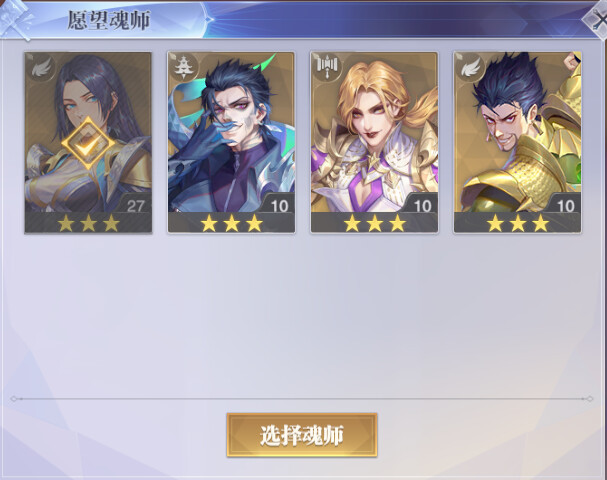Click the pagoda class icon on the blue-haired man's card
The height and width of the screenshot is (480, 607).
point(184,68)
